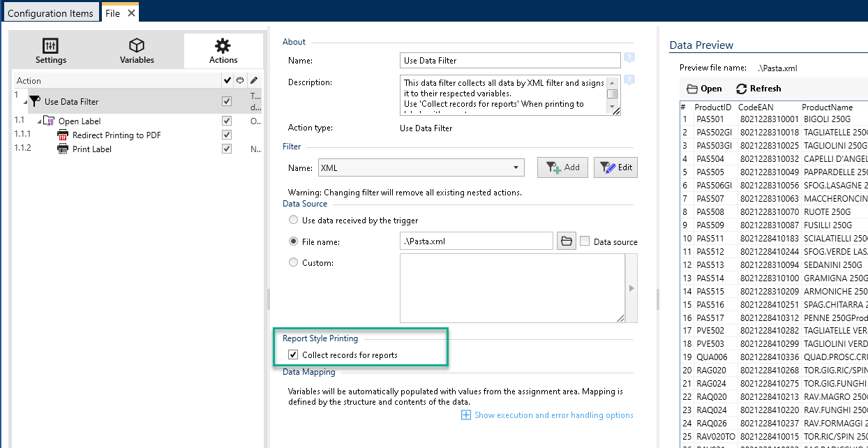Select 'Use data received by the trigger'
The image size is (868, 448).
(294, 221)
